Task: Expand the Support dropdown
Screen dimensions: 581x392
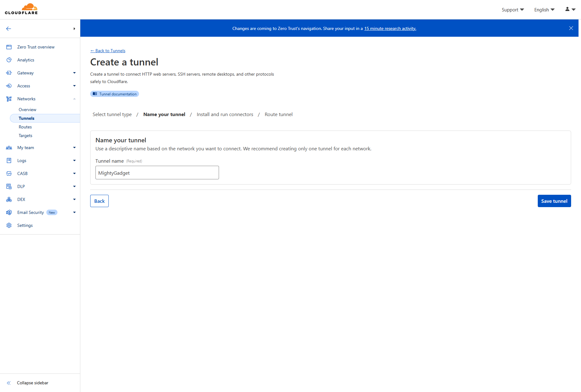Action: pos(513,10)
